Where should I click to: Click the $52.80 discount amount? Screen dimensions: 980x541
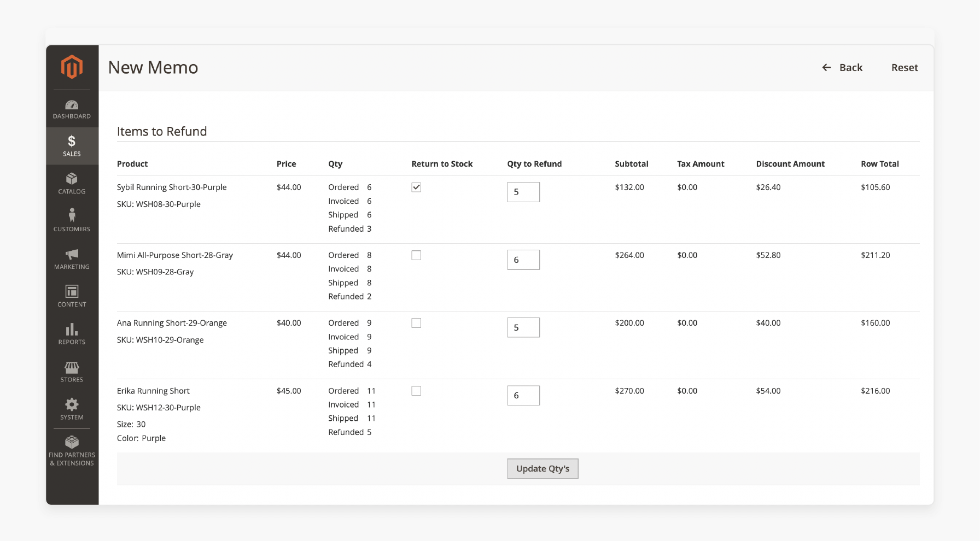point(768,255)
